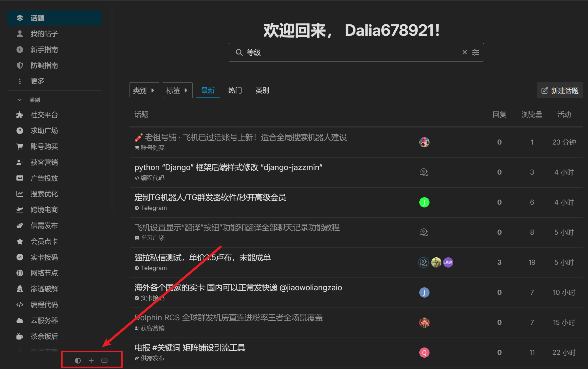588x369 pixels.
Task: Open the 渗透破解 sidebar category
Action: coord(44,289)
